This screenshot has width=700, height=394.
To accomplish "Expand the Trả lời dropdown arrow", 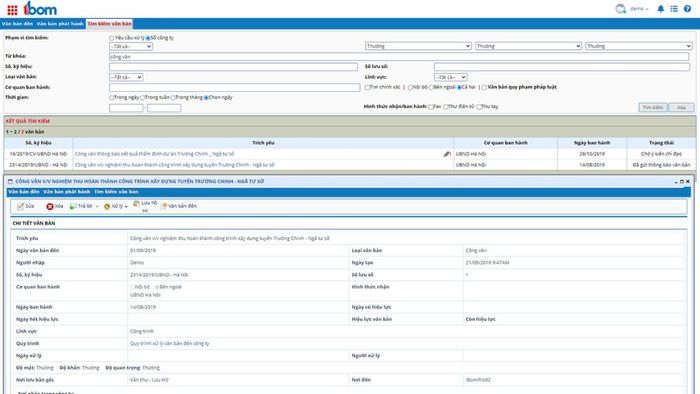I will [97, 207].
